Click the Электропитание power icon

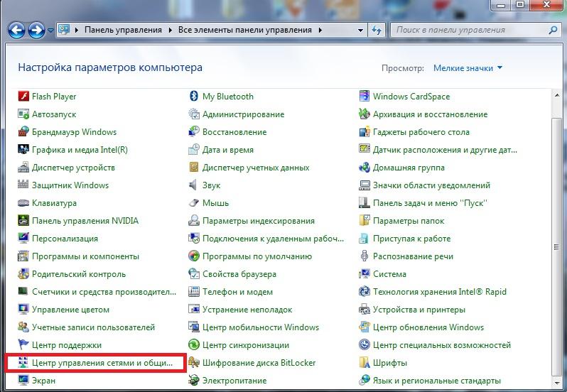point(194,381)
